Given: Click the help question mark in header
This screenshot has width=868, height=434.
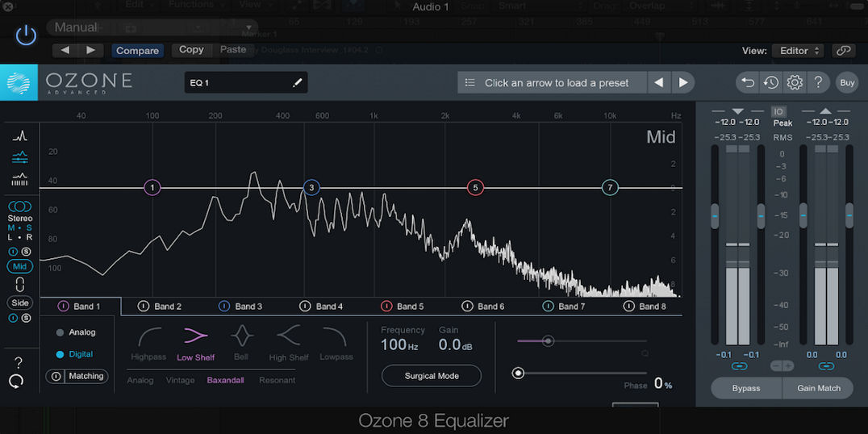Looking at the screenshot, I should 818,82.
